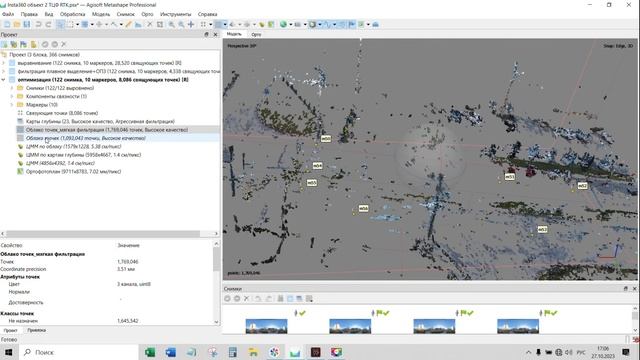Show tie points with dotted icon
The image size is (640, 360).
tap(203, 24)
